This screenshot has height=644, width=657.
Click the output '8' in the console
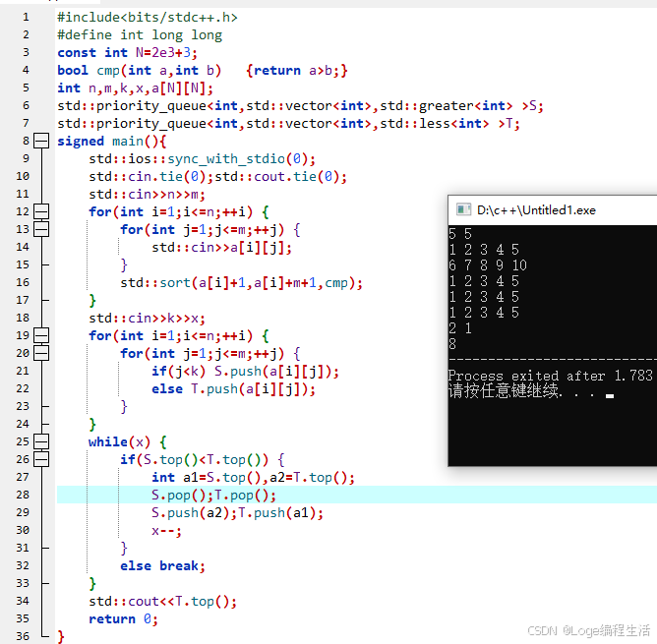(x=452, y=343)
